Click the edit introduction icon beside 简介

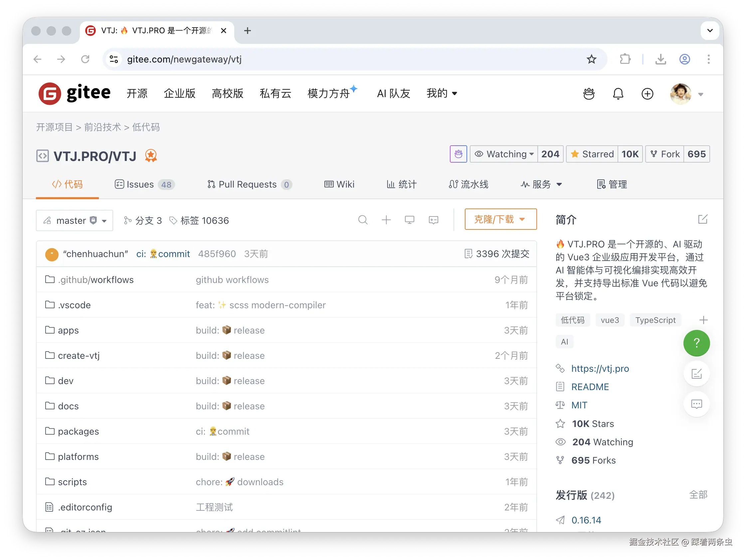click(702, 219)
